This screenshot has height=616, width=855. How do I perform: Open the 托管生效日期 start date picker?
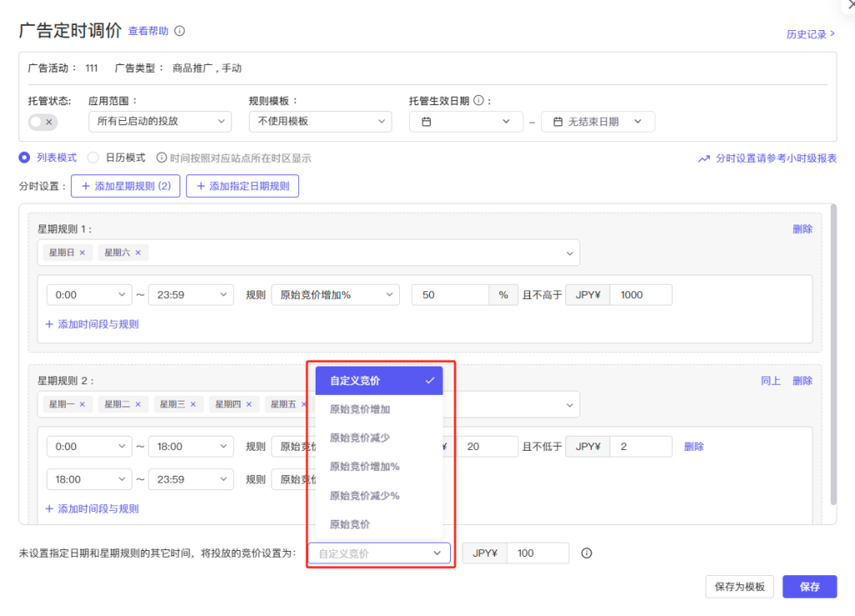(x=466, y=122)
